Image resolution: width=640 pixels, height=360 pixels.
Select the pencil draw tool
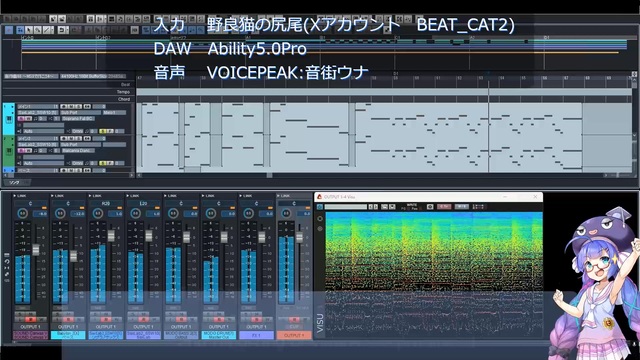38,30
